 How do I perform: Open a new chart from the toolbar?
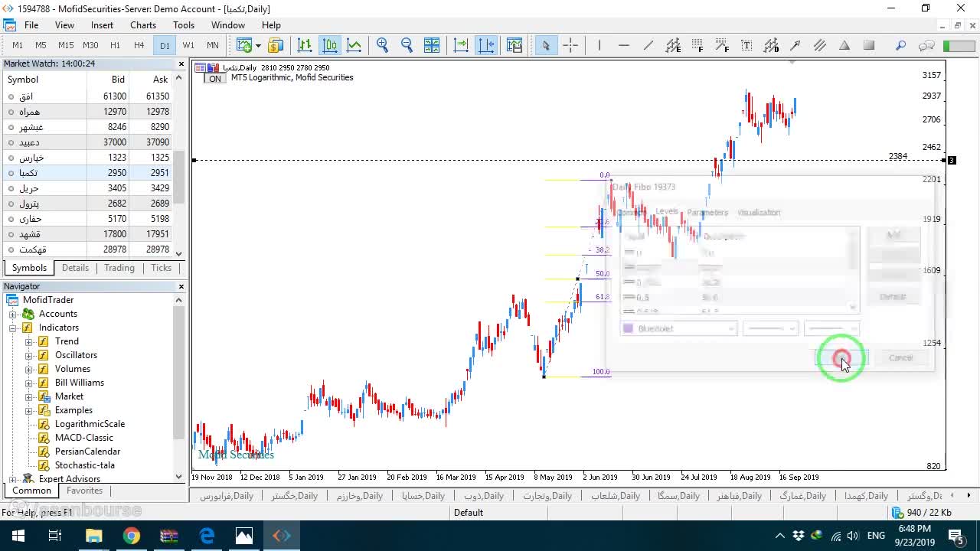coord(243,45)
